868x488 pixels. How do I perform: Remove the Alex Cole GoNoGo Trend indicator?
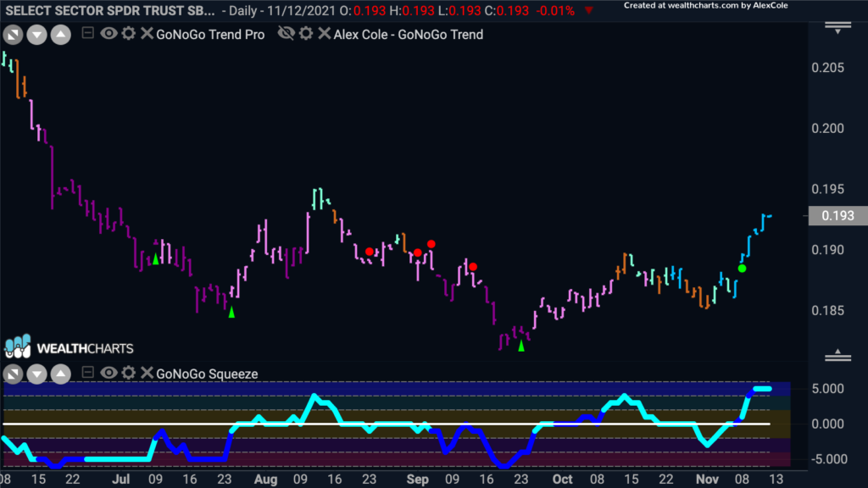325,34
